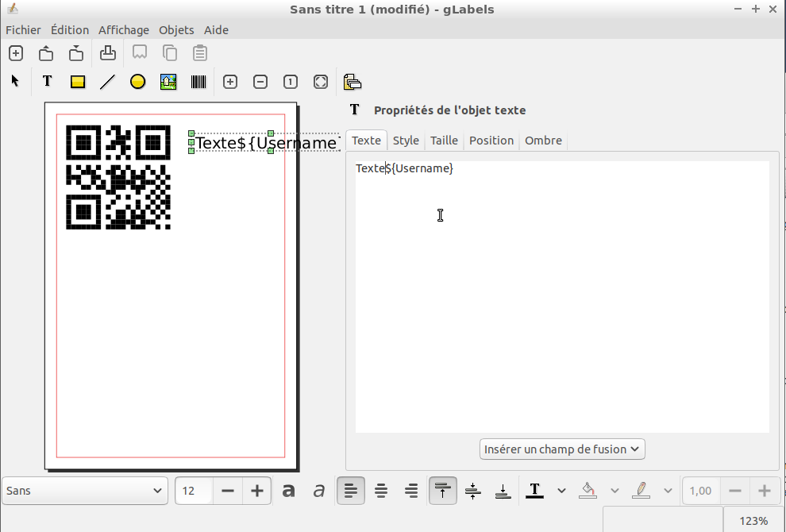Select the Texte${Username} object on canvas
Image resolution: width=786 pixels, height=532 pixels.
tap(265, 142)
